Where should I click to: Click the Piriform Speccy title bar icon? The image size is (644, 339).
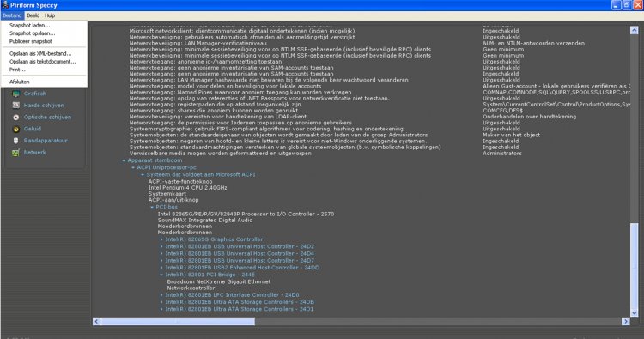[5, 5]
